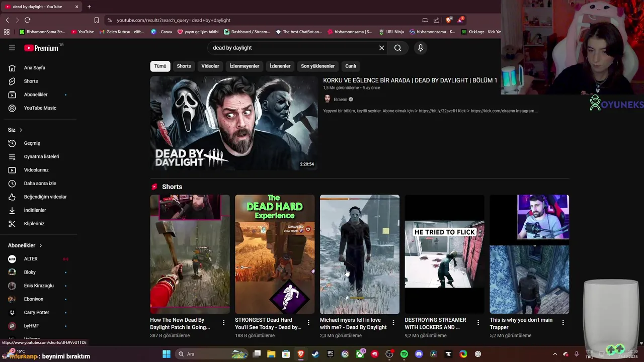Reload the page with browser refresh icon
644x362 pixels.
(x=27, y=20)
